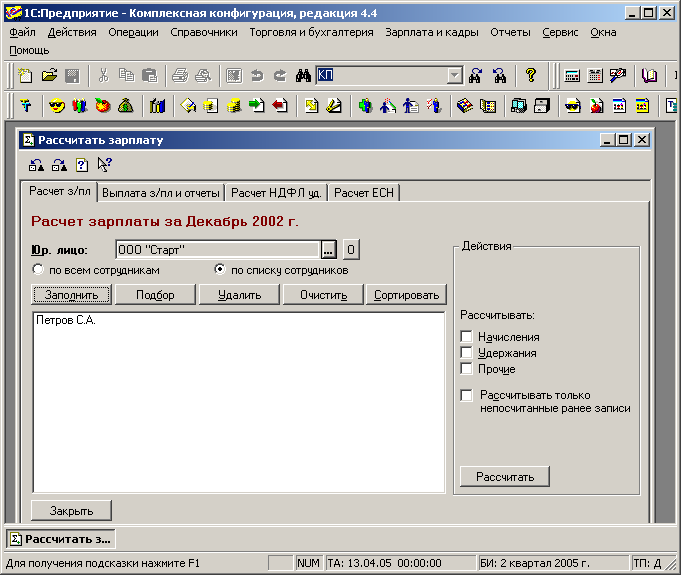Click the Закрыть button
681x575 pixels.
point(71,511)
